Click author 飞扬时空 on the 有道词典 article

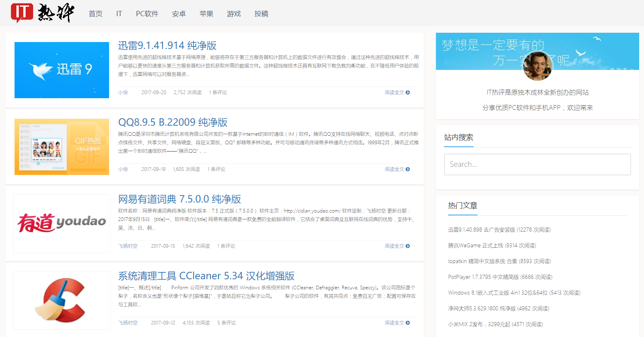128,246
